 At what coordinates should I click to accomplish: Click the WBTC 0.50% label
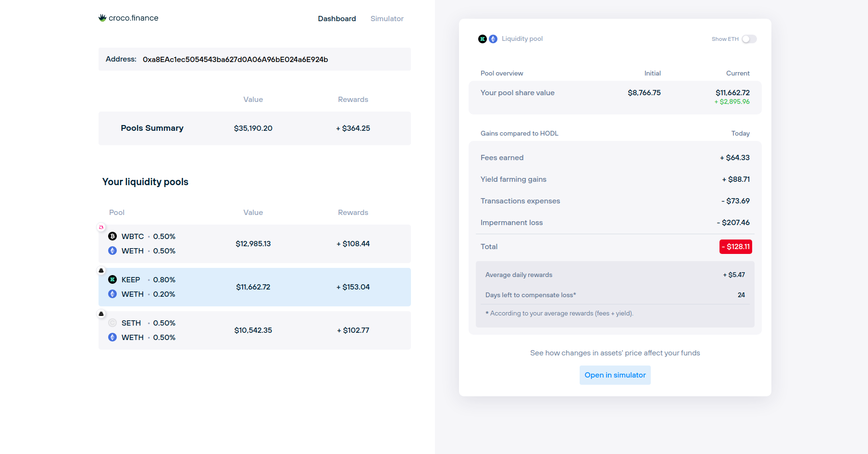pyautogui.click(x=149, y=237)
